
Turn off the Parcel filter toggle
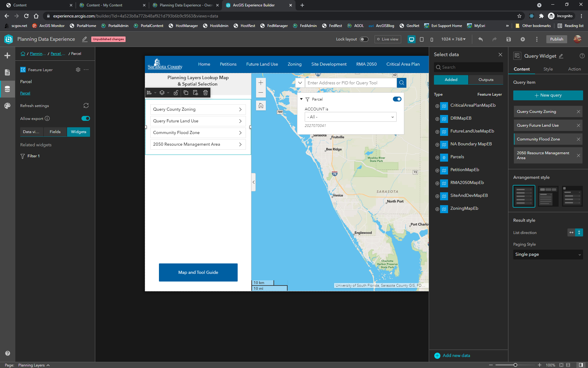[x=397, y=99]
